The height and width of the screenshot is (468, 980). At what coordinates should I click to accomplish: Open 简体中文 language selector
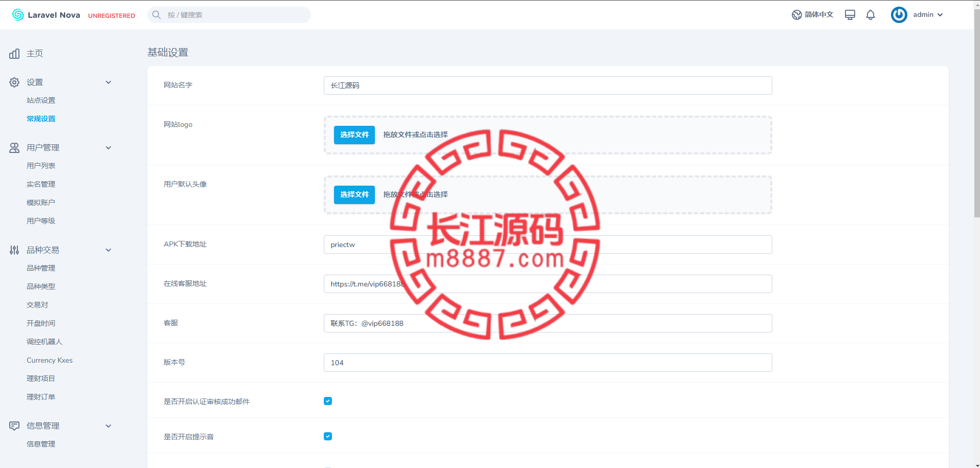pos(812,15)
